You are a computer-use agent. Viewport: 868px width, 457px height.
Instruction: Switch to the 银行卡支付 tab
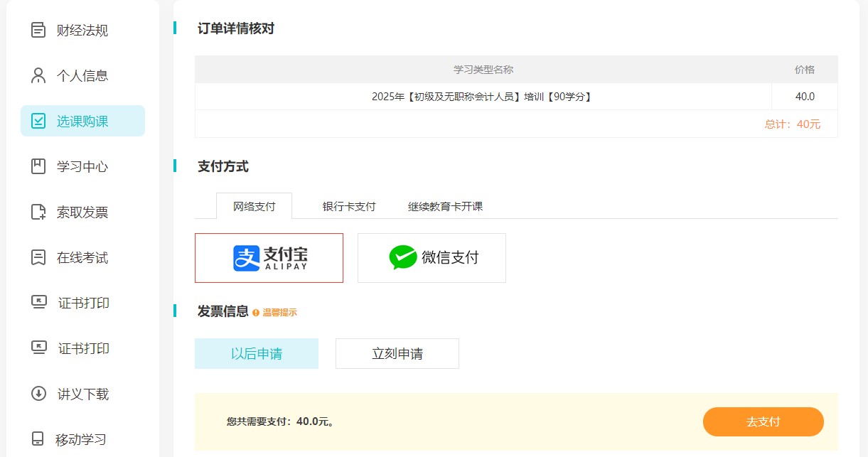click(x=349, y=207)
